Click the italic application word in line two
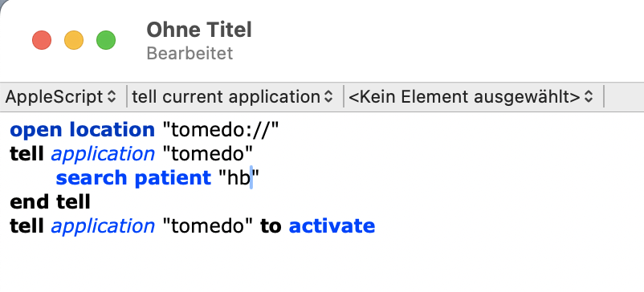Viewport: 644px width, 292px height. coord(103,154)
